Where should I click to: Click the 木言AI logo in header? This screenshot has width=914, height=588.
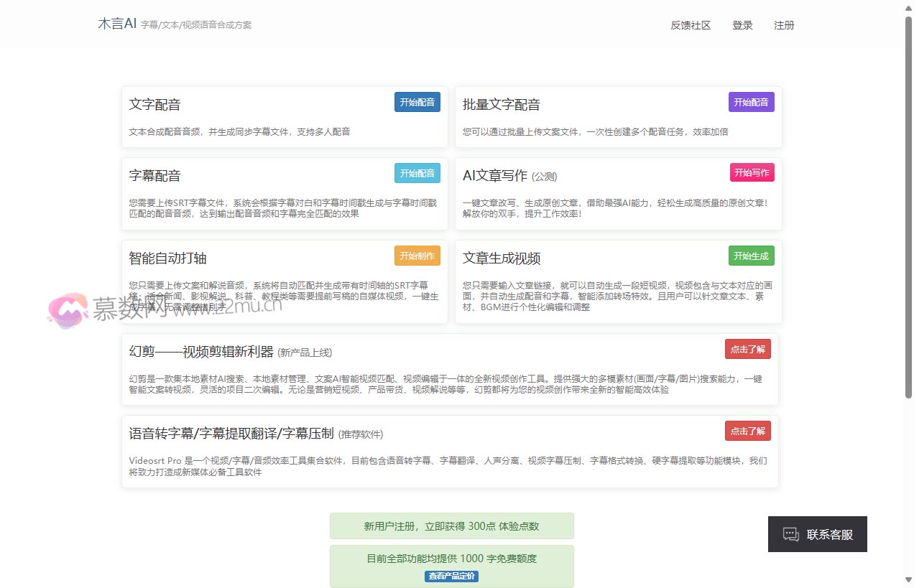(x=117, y=24)
